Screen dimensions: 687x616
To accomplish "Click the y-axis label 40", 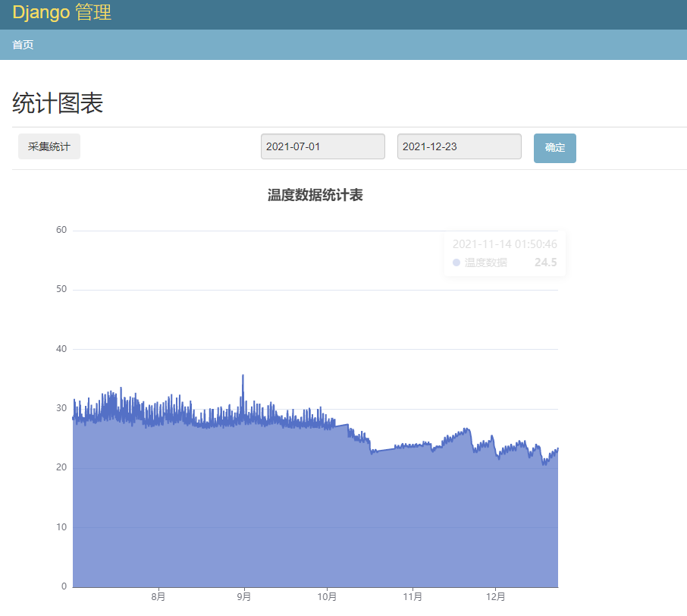I will (61, 348).
